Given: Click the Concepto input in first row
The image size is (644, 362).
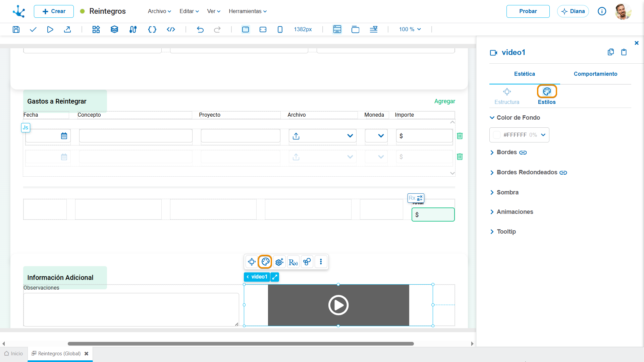Looking at the screenshot, I should pyautogui.click(x=136, y=136).
